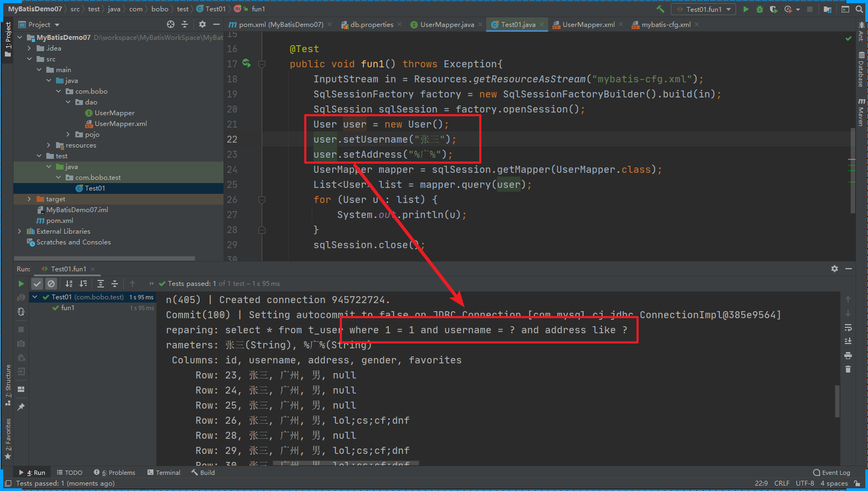Hide the Project panel with the minus icon
This screenshot has width=868, height=491.
point(216,24)
